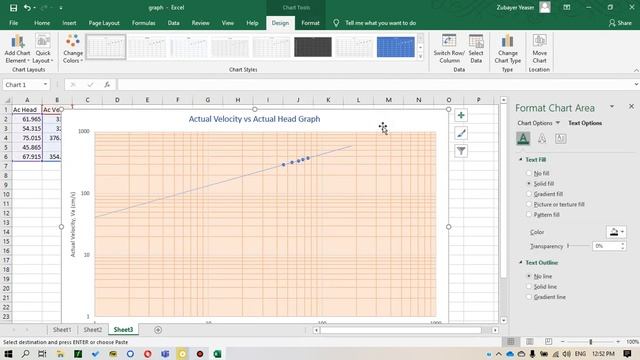This screenshot has width=640, height=360.
Task: Add a new sheet with plus icon
Action: click(158, 330)
